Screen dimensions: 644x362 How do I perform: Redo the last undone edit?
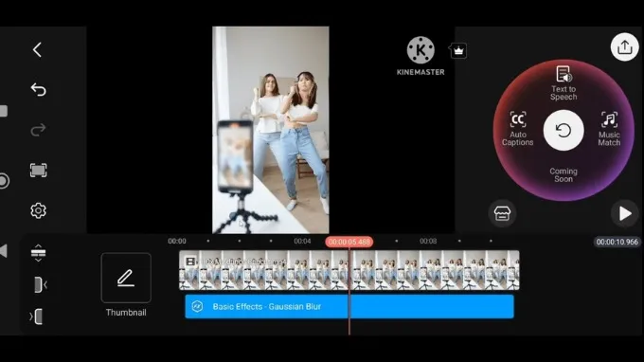(x=38, y=130)
